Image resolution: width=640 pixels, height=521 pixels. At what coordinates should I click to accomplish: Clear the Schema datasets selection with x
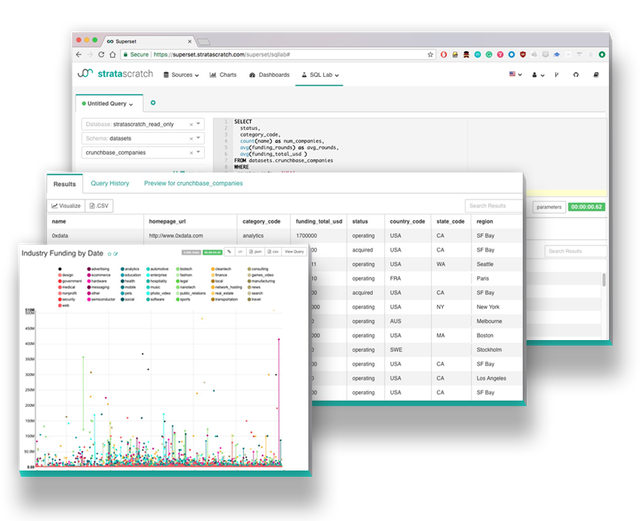(x=191, y=138)
